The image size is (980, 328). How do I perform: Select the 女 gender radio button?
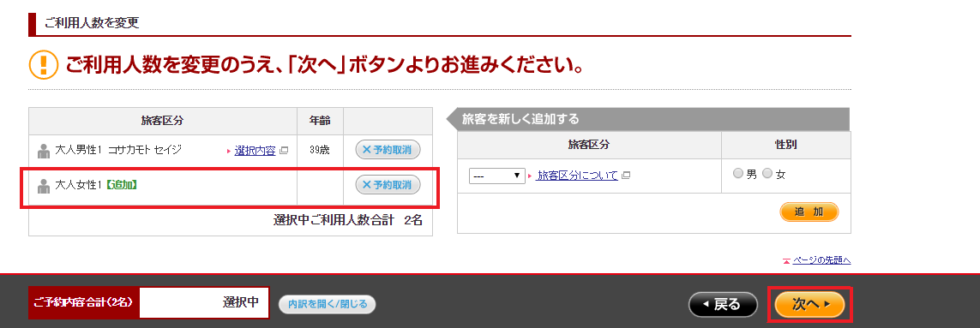(767, 174)
